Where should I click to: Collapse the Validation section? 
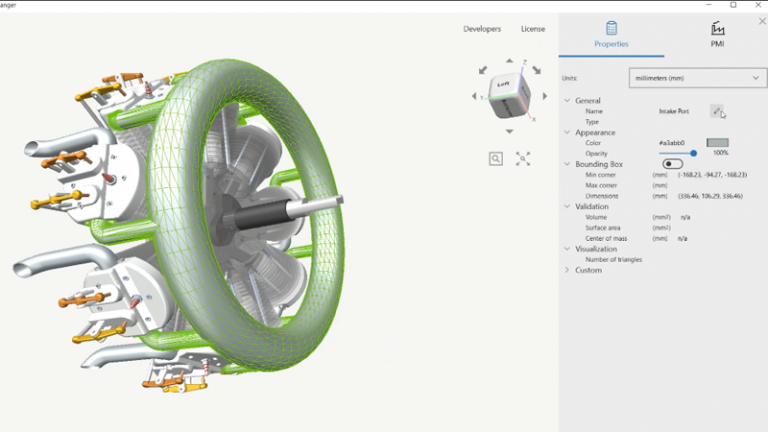(x=567, y=207)
